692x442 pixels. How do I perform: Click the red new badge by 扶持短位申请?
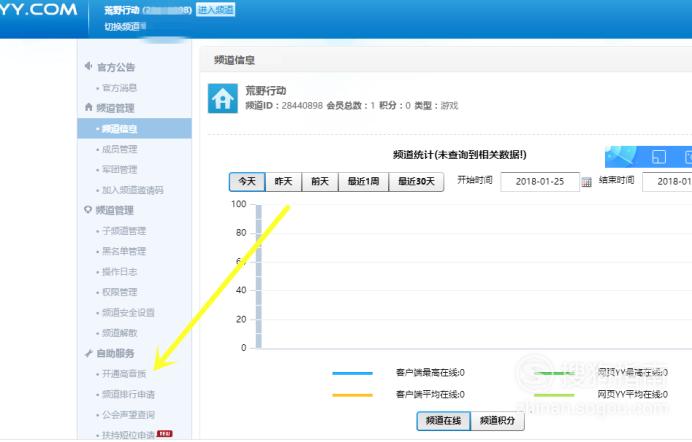click(x=165, y=434)
